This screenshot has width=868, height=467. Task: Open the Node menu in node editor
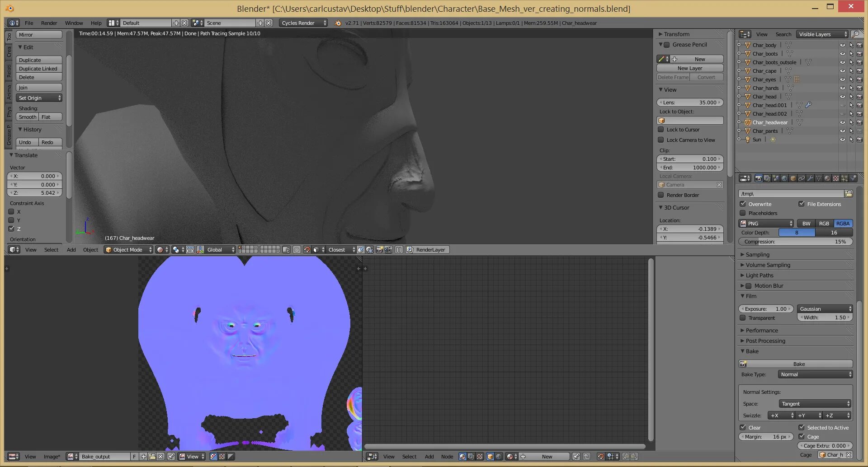pos(447,457)
